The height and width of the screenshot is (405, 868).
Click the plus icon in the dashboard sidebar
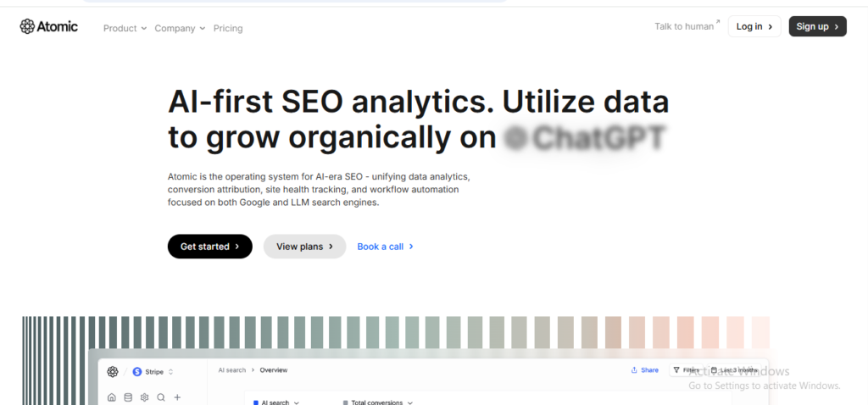tap(177, 397)
